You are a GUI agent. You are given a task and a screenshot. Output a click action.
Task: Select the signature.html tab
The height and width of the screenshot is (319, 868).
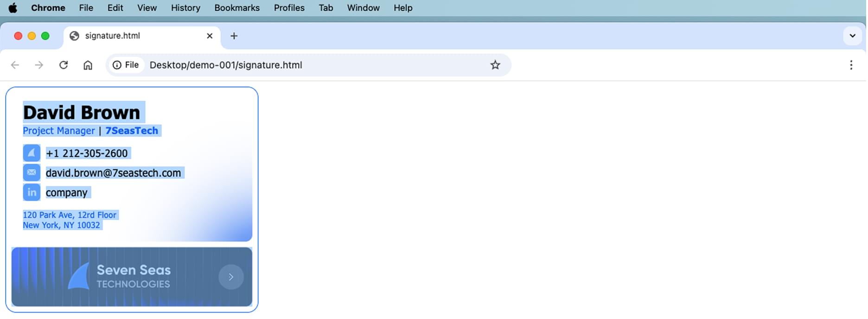click(x=141, y=36)
